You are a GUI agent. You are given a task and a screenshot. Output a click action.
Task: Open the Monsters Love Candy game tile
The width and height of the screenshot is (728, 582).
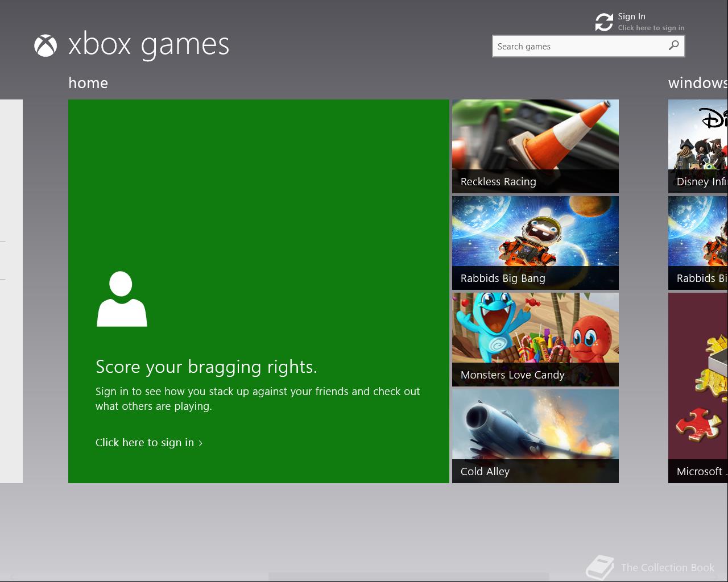click(535, 339)
